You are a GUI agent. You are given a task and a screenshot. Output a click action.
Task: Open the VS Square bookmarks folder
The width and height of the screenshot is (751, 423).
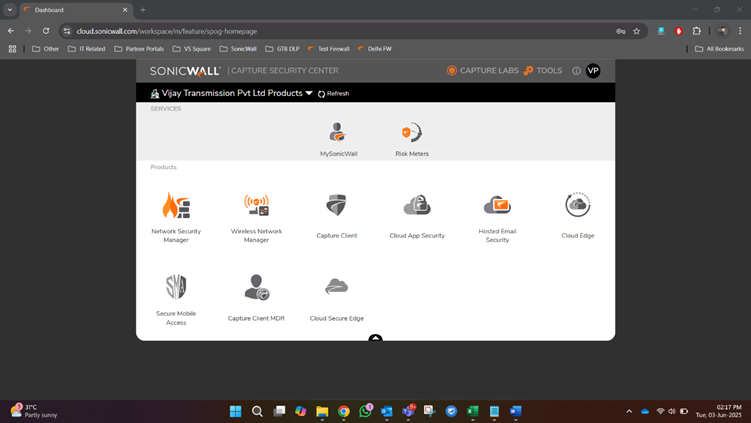(192, 49)
